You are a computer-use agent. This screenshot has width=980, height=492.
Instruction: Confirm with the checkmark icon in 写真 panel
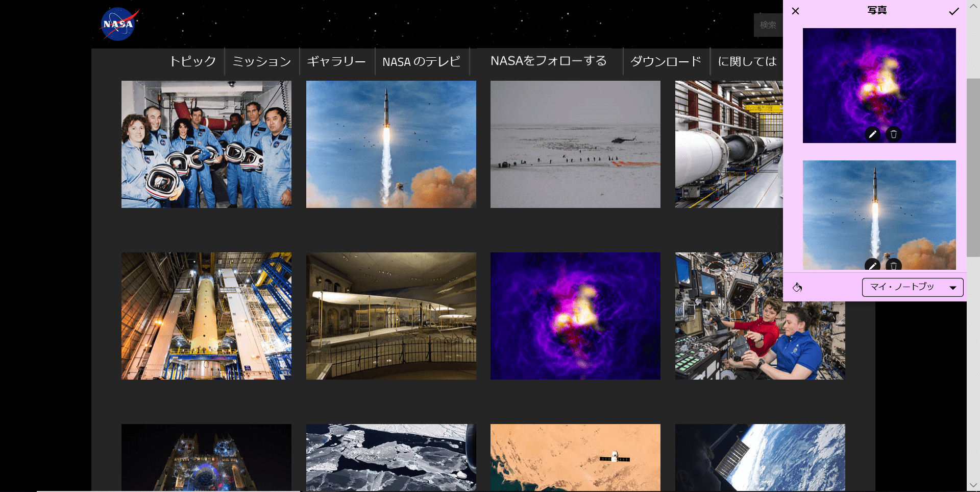[x=953, y=11]
